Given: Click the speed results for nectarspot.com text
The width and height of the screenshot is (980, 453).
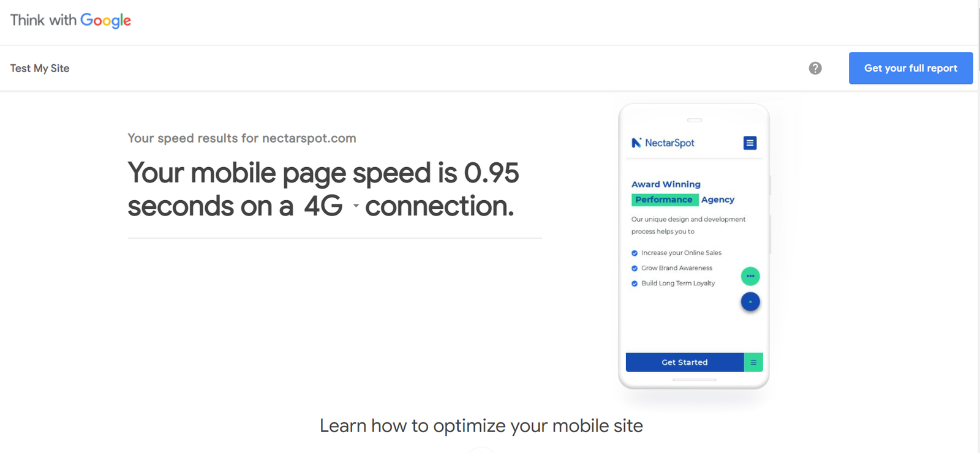Looking at the screenshot, I should tap(241, 138).
